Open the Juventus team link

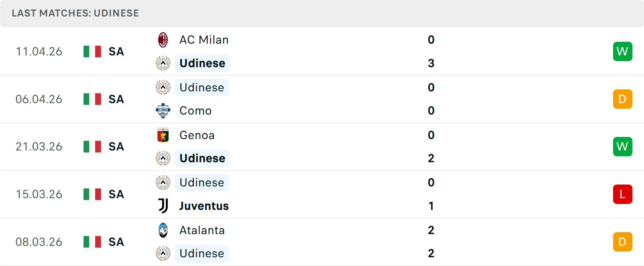[x=204, y=206]
